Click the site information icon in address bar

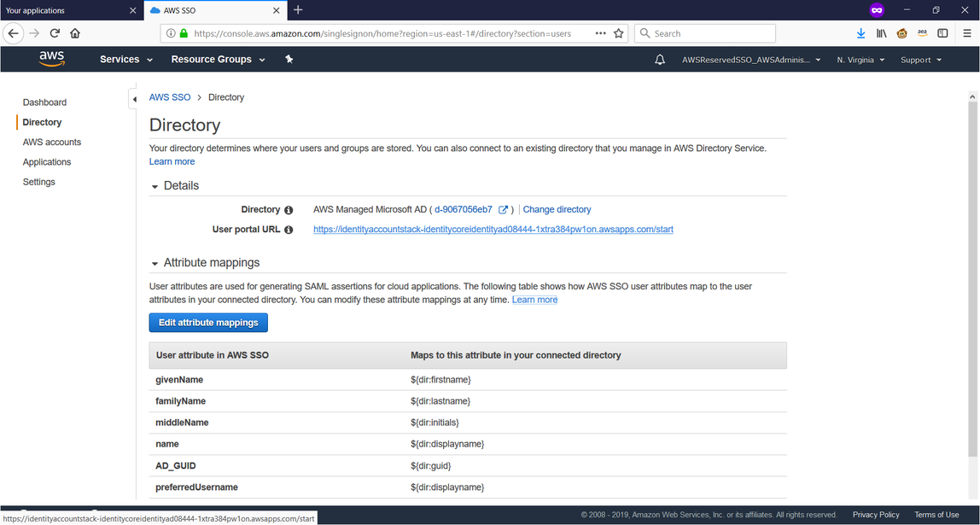[x=171, y=34]
